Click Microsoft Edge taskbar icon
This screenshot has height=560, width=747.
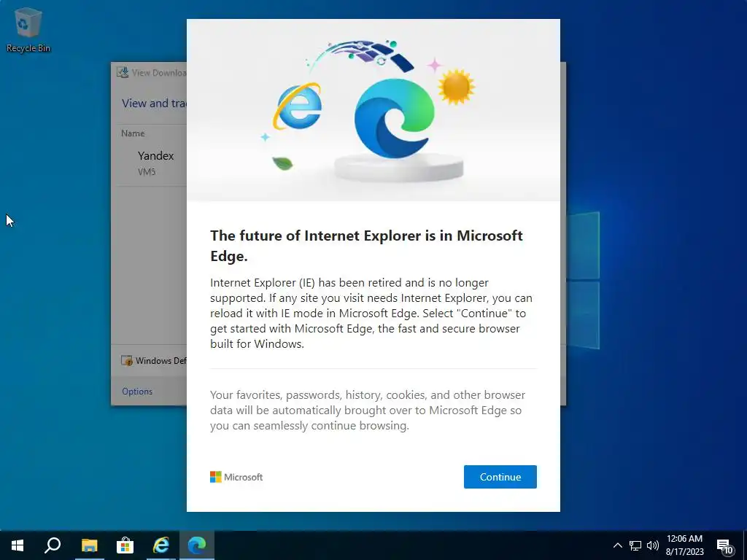click(197, 545)
